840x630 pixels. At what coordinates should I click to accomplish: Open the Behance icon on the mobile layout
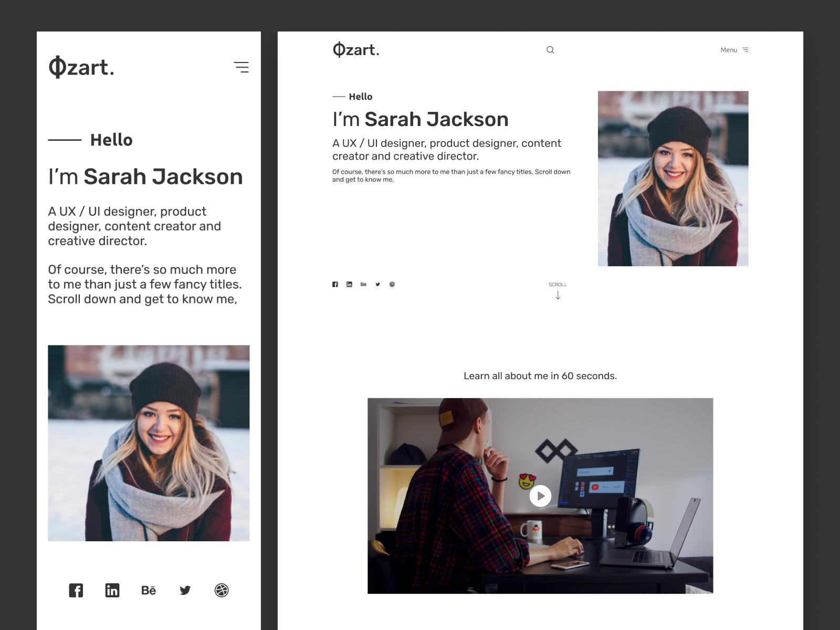(x=149, y=590)
